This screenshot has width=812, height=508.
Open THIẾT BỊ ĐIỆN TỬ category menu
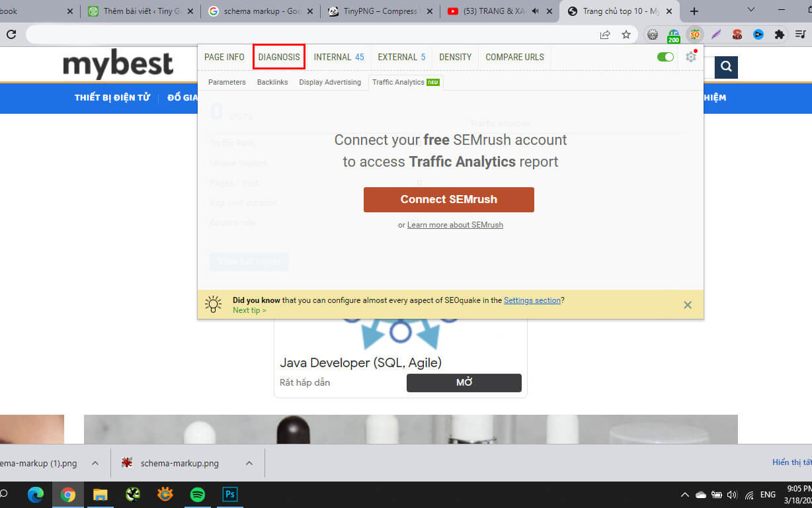coord(112,98)
